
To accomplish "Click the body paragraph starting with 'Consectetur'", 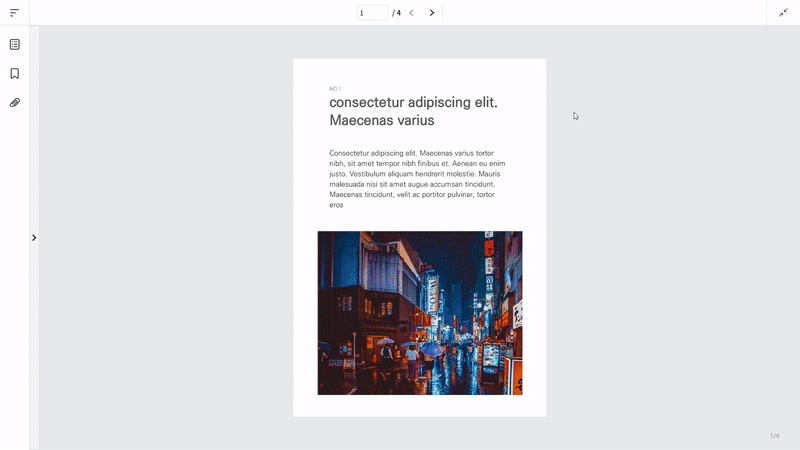I will click(416, 173).
